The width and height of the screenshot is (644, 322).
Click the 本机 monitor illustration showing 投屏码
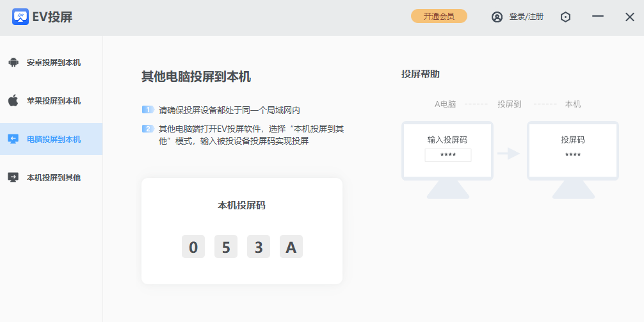(573, 151)
